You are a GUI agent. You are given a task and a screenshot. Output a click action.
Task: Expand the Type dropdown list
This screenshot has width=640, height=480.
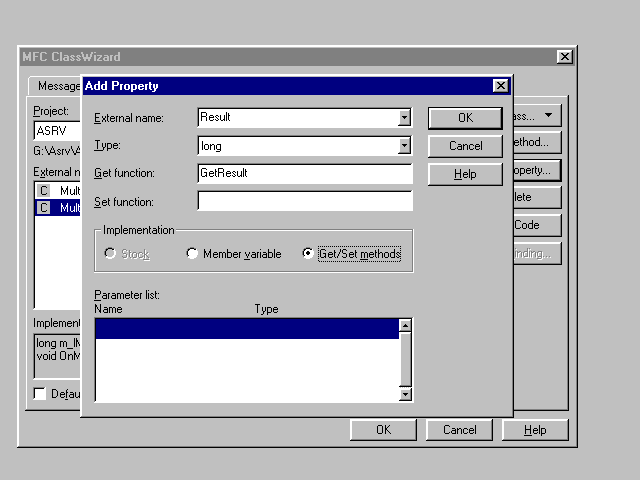tap(404, 146)
